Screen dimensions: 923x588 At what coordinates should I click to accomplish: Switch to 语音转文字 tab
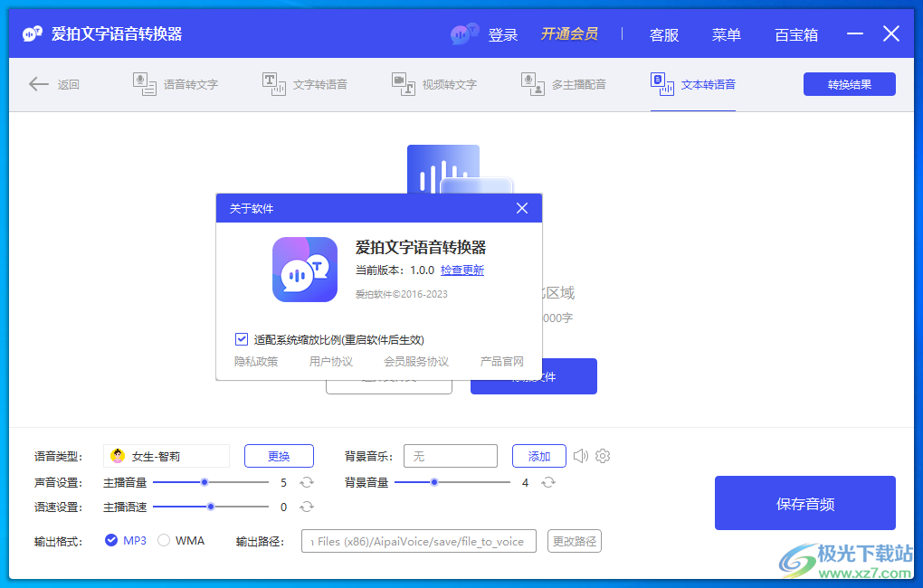point(176,84)
